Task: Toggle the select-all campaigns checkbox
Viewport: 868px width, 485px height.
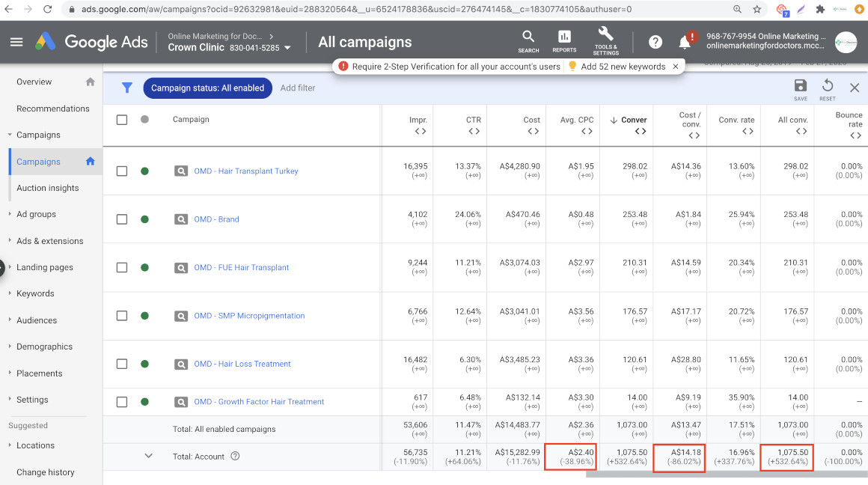Action: [x=122, y=120]
